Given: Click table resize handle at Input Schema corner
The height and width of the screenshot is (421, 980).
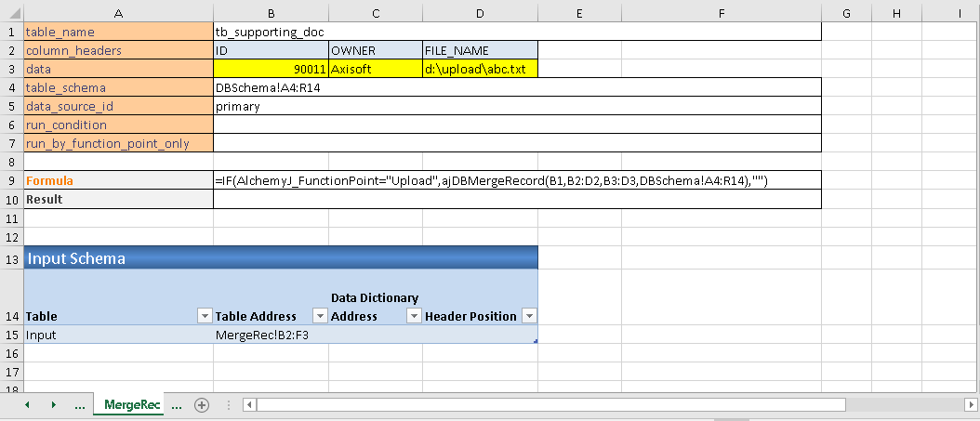Looking at the screenshot, I should tap(535, 342).
